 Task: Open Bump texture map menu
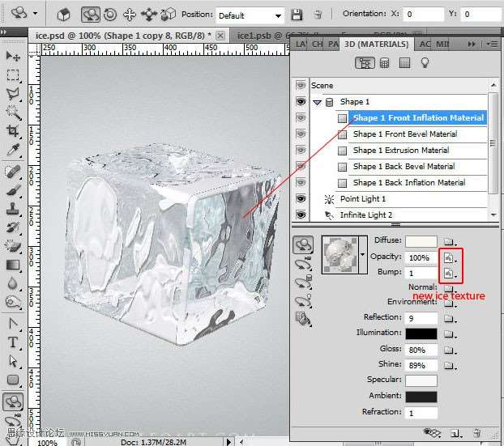[x=450, y=274]
